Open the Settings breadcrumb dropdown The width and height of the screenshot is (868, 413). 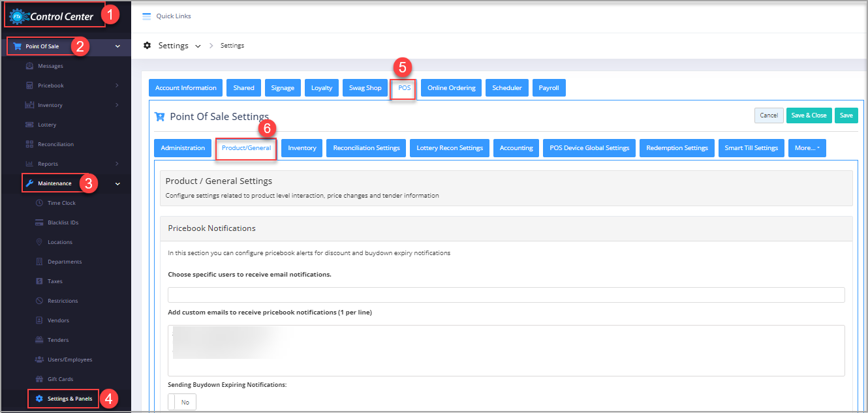coord(198,46)
